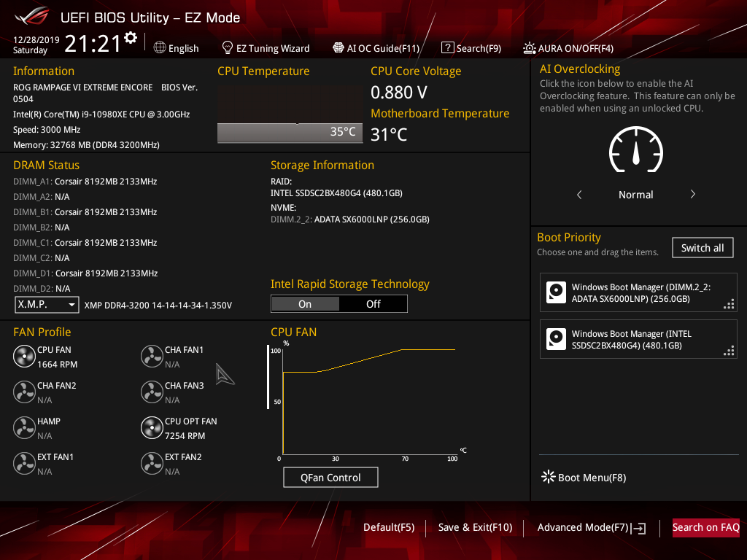The image size is (747, 560).
Task: Click DIMM_A1 Corsair 8192MB 2133MHz row
Action: pyautogui.click(x=85, y=182)
